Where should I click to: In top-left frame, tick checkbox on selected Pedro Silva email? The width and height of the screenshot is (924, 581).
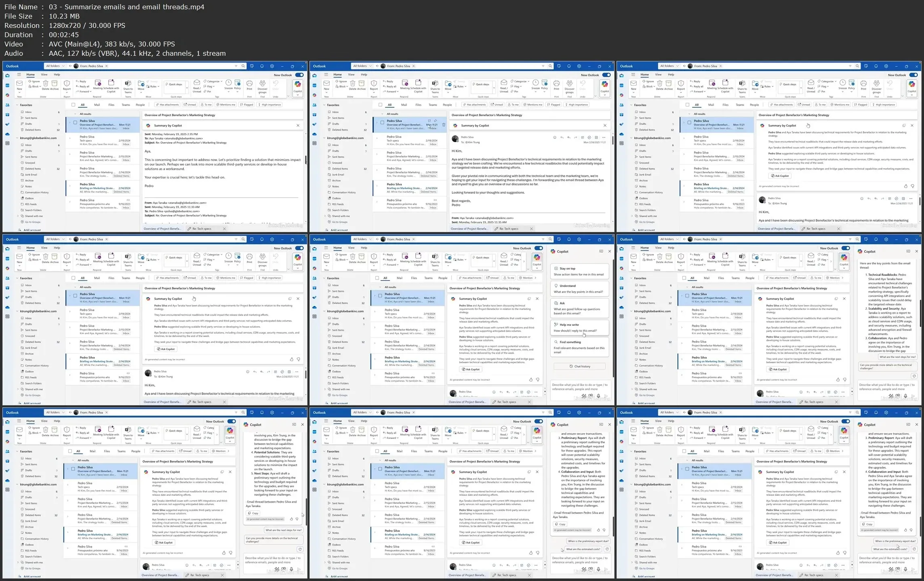tap(75, 122)
